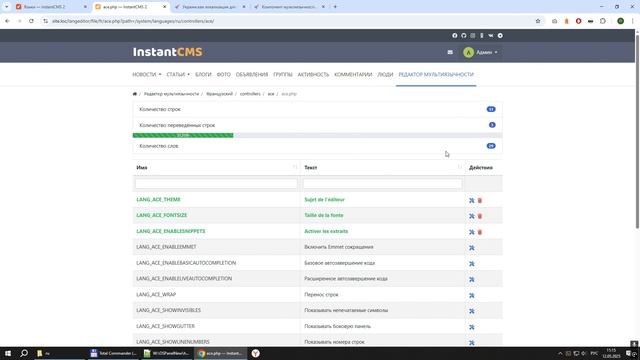Translate the LANG_ACE_ENABLELIVEAUTOCOMPLETION row

point(471,280)
